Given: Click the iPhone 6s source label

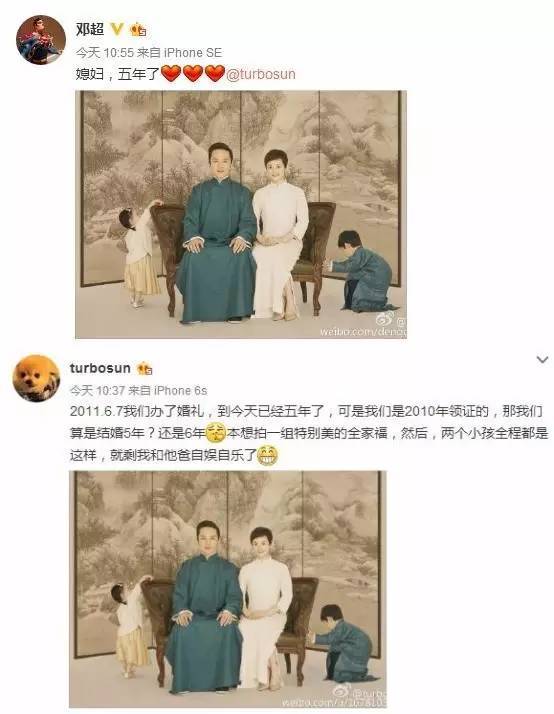Looking at the screenshot, I should pos(181,391).
